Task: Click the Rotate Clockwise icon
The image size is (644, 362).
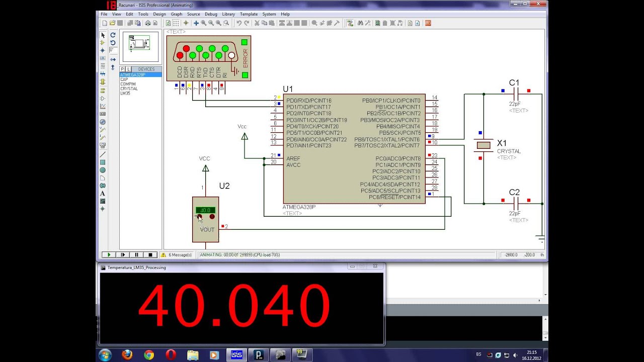Action: 113,35
